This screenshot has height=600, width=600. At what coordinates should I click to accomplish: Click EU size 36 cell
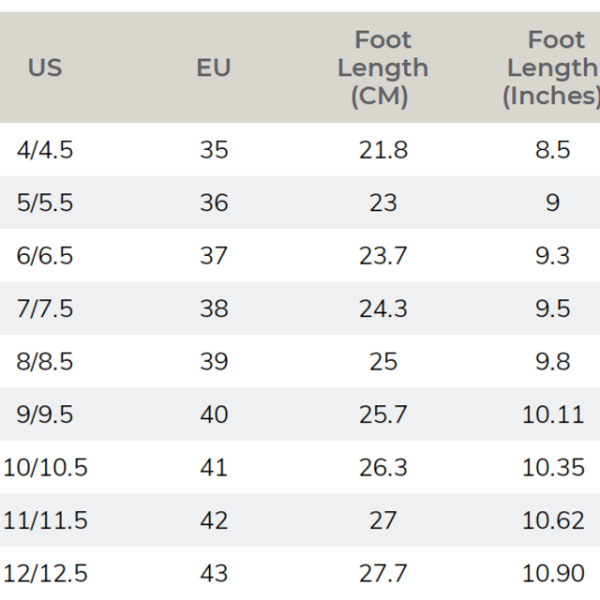(x=214, y=203)
